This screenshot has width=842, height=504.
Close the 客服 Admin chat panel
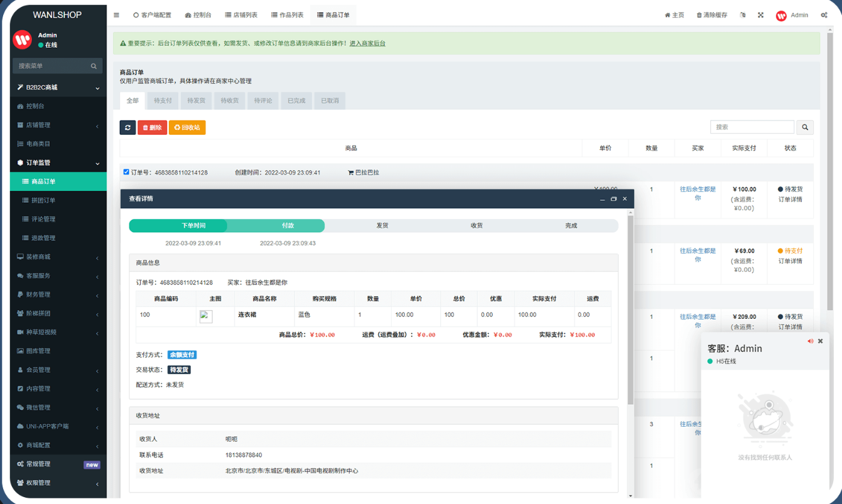[x=820, y=341]
